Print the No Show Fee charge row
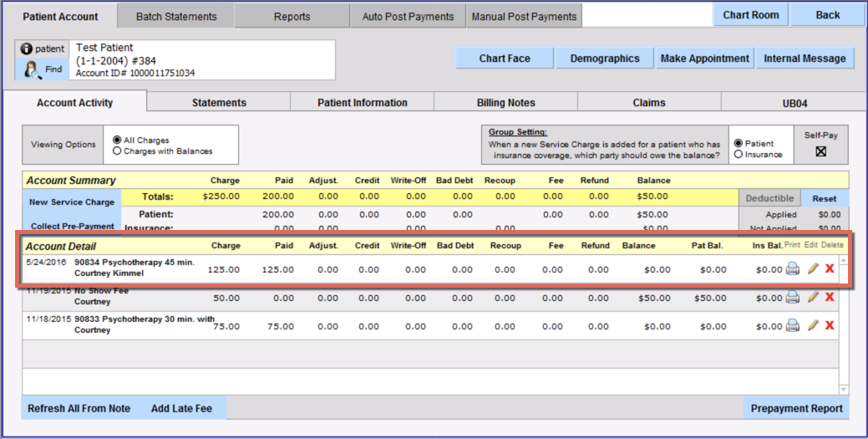Image resolution: width=868 pixels, height=439 pixels. (793, 298)
